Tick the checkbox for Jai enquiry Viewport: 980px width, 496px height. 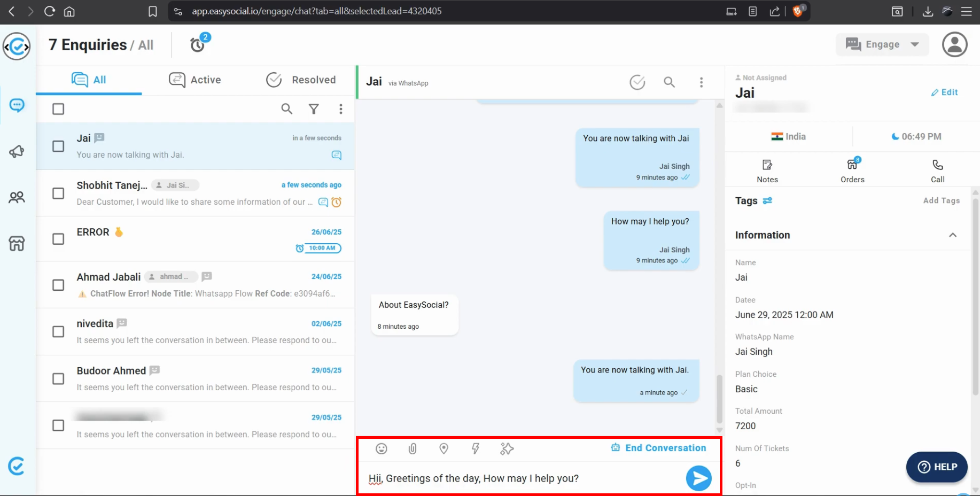click(x=58, y=146)
